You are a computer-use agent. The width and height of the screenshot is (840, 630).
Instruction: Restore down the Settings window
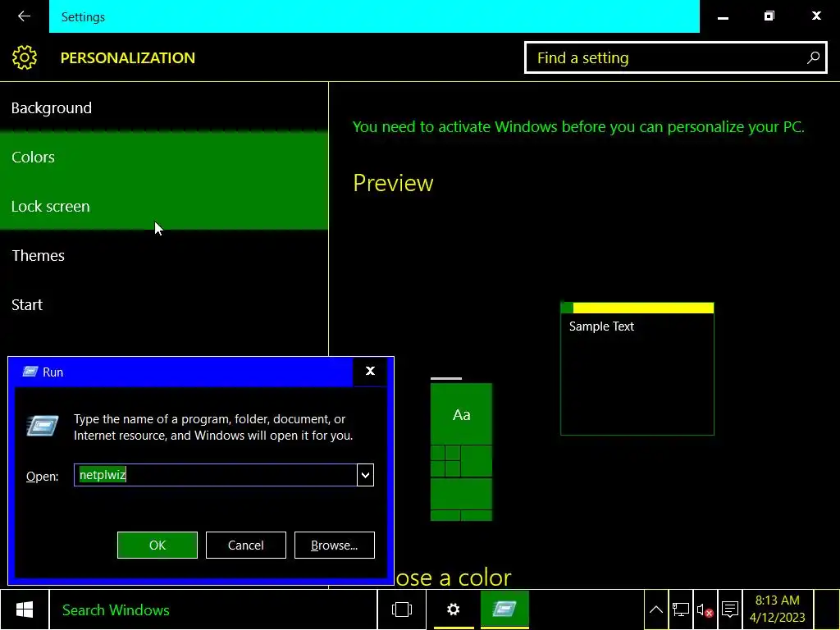pos(769,16)
